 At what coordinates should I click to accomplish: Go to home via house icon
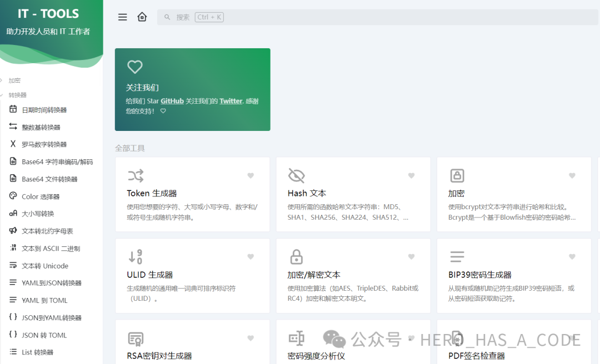[x=142, y=17]
